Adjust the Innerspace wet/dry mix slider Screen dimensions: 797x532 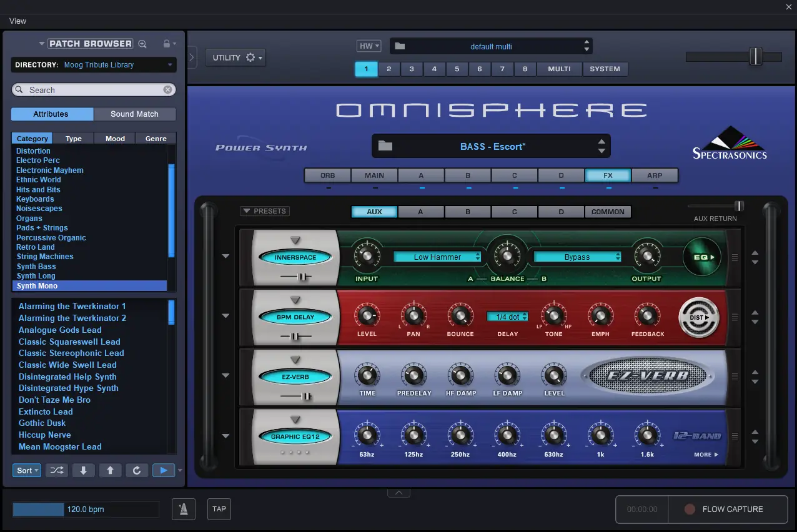(304, 277)
